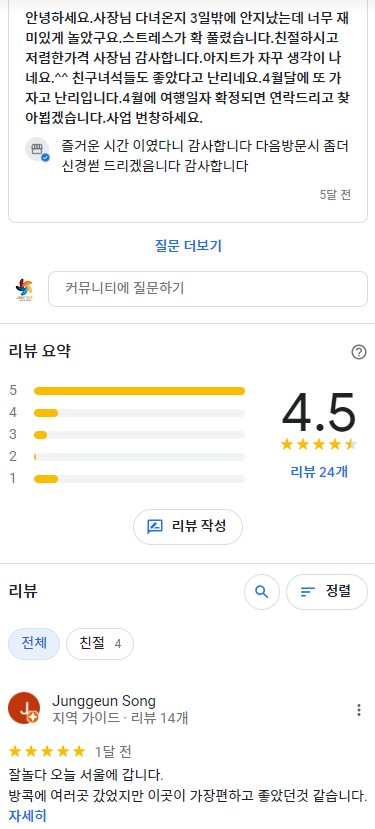Expand the review with 자세히
Viewport: 375px width, 829px height.
[x=28, y=815]
